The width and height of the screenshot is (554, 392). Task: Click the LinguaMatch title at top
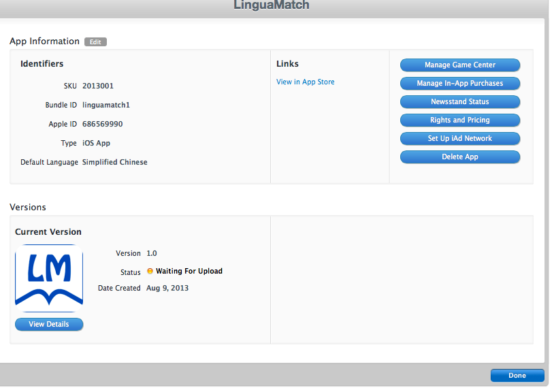click(x=272, y=5)
